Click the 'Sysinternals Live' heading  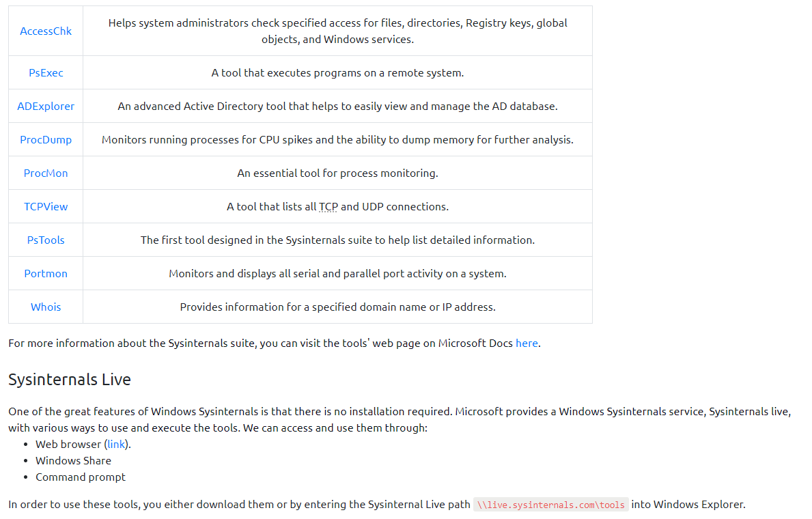pos(70,380)
